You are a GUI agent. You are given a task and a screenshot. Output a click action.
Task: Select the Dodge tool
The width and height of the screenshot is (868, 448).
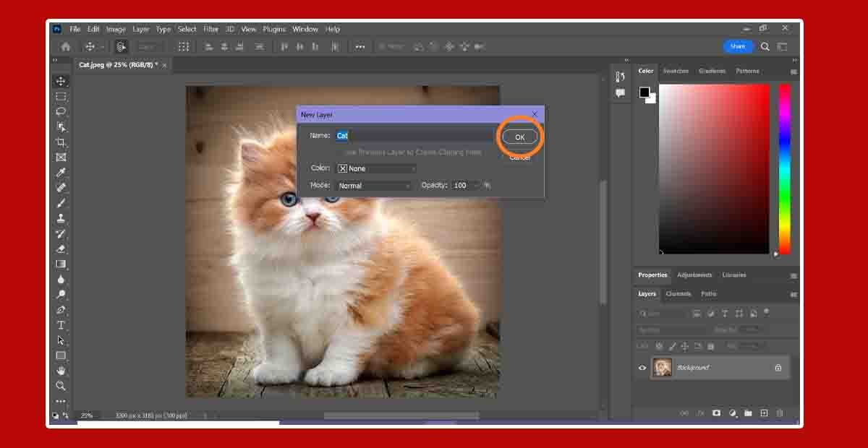(x=61, y=294)
